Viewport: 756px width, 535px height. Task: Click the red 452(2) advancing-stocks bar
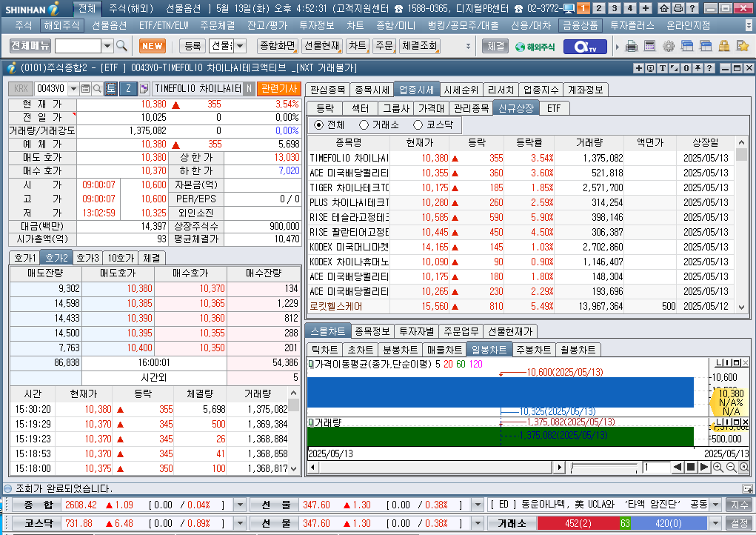[x=578, y=523]
